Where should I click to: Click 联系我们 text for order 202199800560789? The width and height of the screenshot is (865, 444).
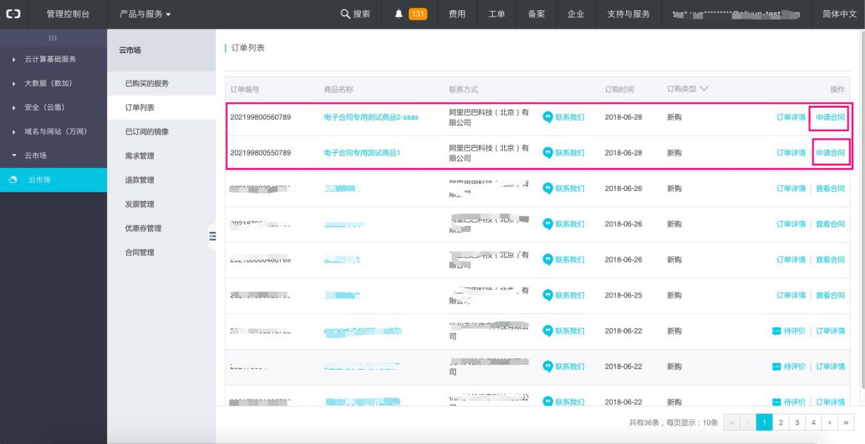pyautogui.click(x=570, y=117)
